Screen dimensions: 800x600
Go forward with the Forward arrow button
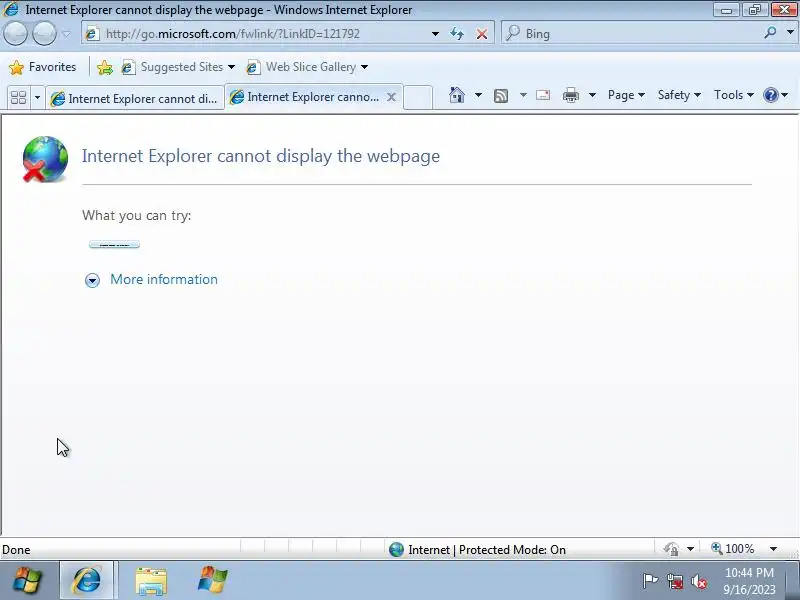tap(44, 34)
